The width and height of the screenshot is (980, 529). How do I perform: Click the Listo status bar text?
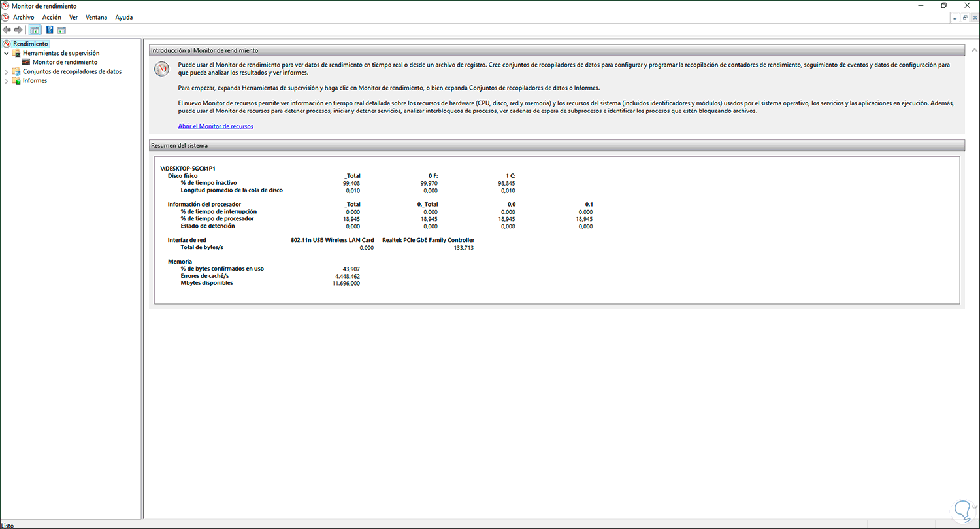tap(8, 524)
